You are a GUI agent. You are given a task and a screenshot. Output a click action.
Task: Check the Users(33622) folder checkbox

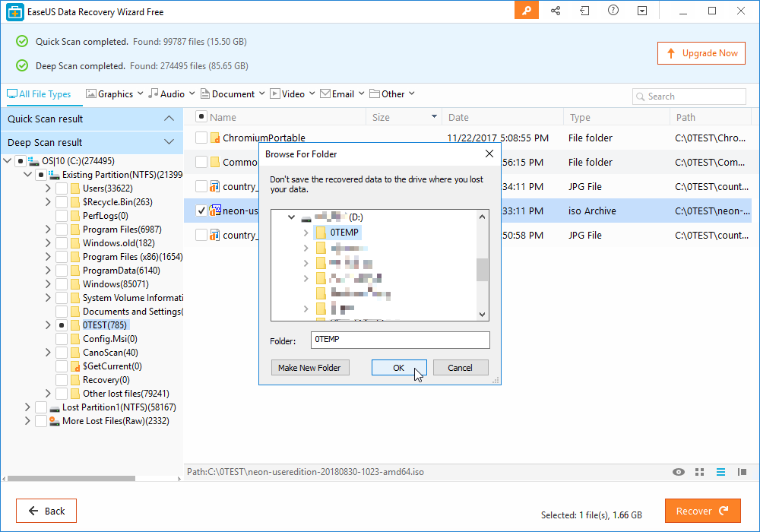coord(62,188)
